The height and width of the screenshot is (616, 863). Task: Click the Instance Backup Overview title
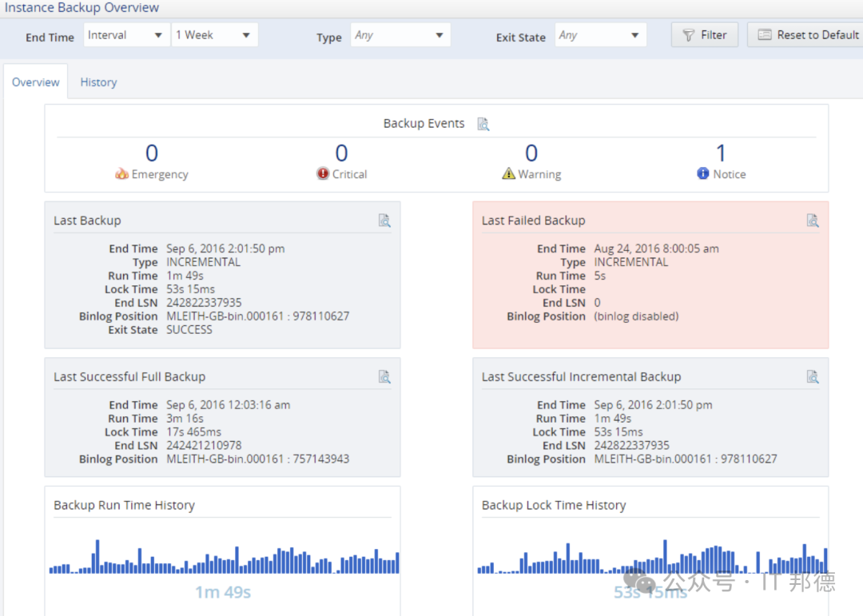click(82, 8)
